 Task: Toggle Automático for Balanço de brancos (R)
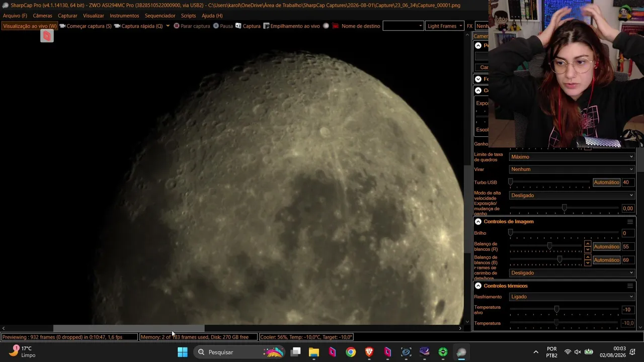(606, 247)
